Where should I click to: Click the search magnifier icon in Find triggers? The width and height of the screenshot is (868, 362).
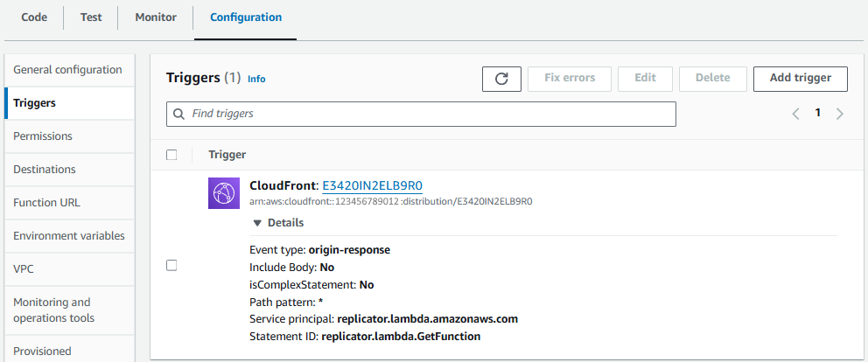pyautogui.click(x=178, y=114)
